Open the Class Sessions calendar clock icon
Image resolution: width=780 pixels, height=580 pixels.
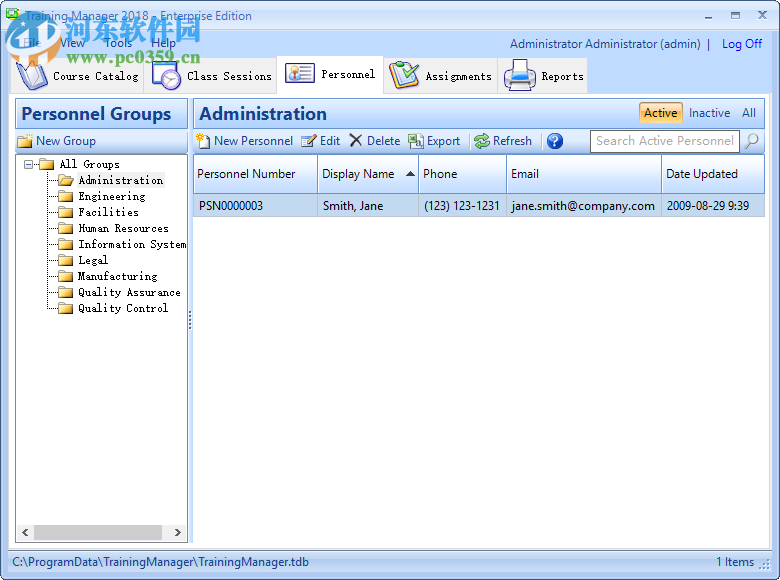pos(167,76)
